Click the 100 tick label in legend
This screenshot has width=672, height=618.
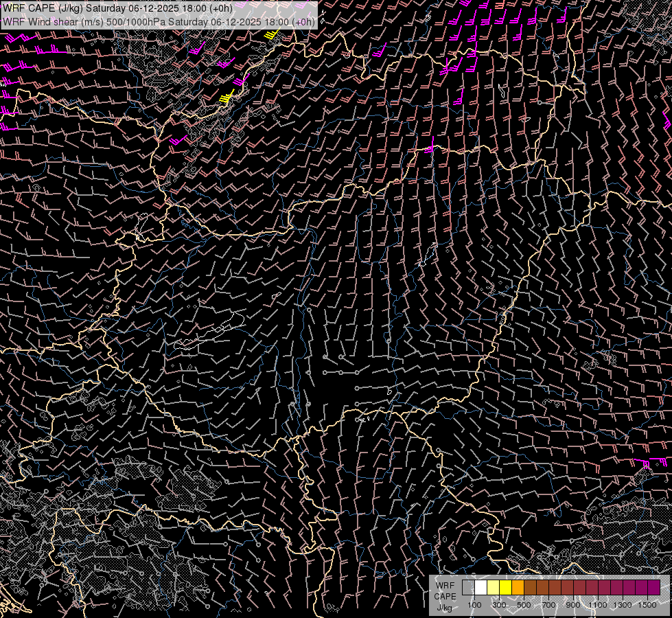tap(474, 605)
